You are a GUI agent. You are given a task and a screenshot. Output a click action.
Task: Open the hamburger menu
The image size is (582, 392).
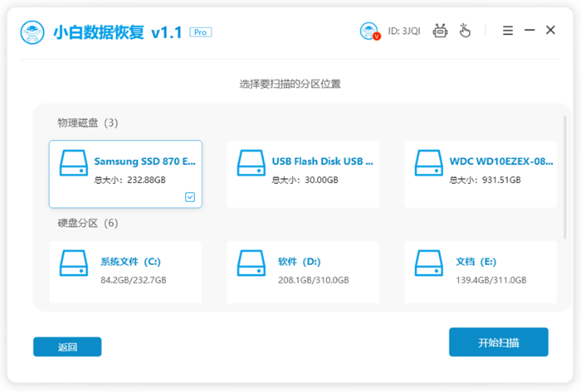point(508,30)
